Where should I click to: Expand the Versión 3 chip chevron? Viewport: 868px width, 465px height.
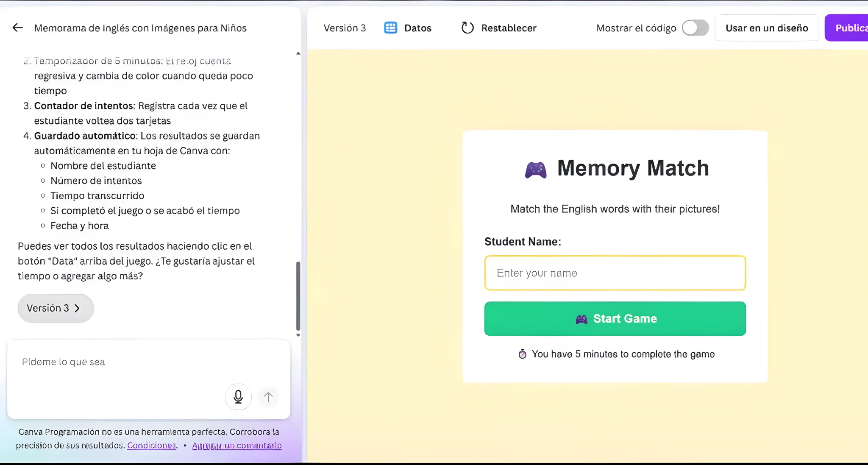coord(77,308)
